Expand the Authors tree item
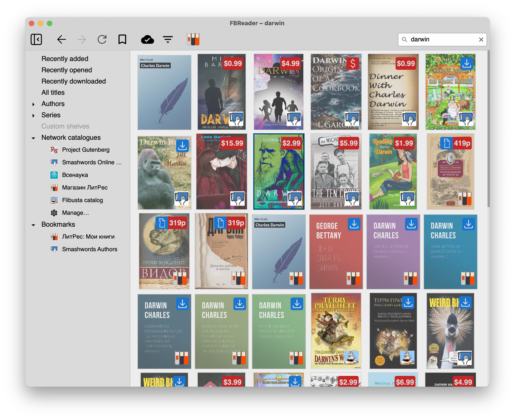Image resolution: width=515 pixels, height=420 pixels. coord(34,104)
